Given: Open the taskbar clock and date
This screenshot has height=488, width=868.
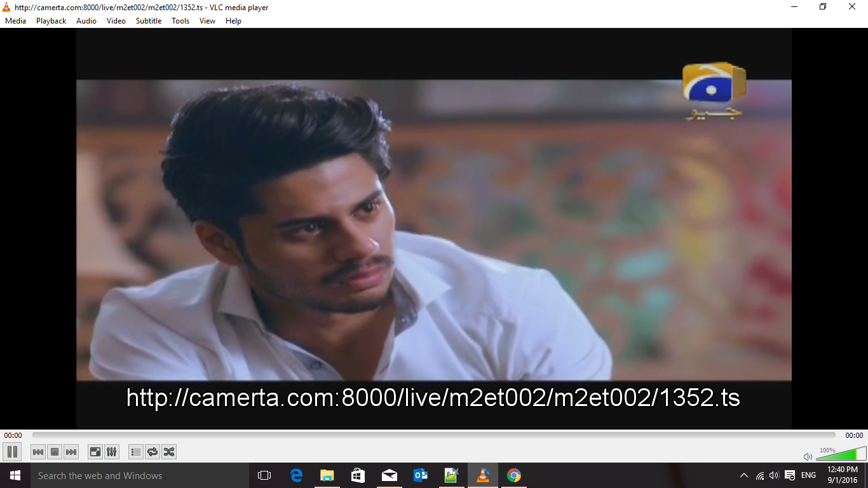Looking at the screenshot, I should (x=843, y=475).
